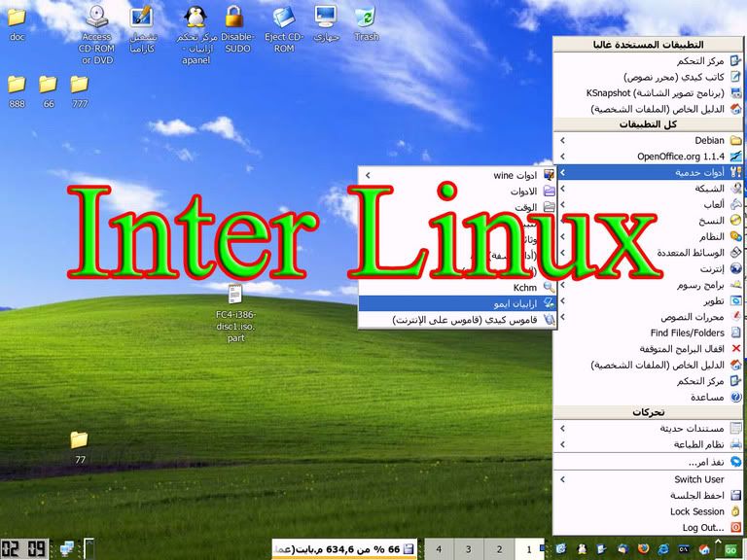Open the doc folder on desktop
This screenshot has width=747, height=560.
17,23
